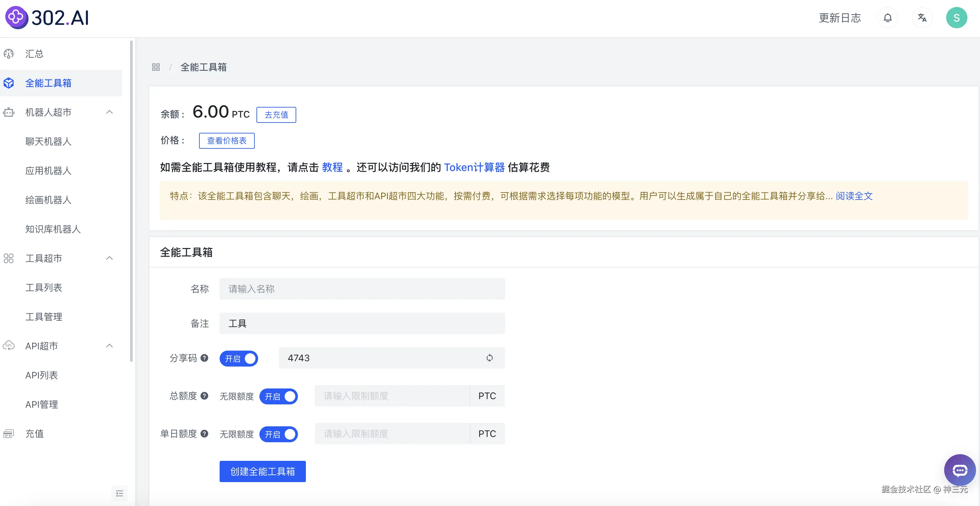This screenshot has width=980, height=506.
Task: Click the language translation icon
Action: [x=922, y=18]
